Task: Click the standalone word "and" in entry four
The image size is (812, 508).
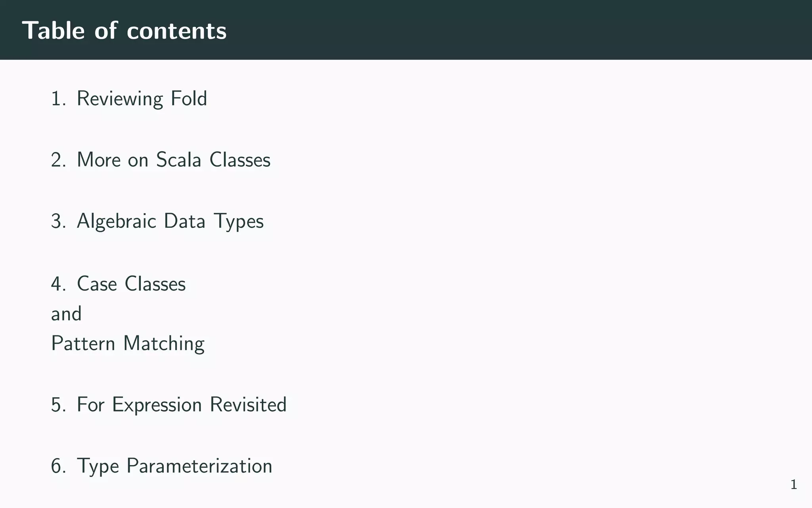Action: [66, 314]
